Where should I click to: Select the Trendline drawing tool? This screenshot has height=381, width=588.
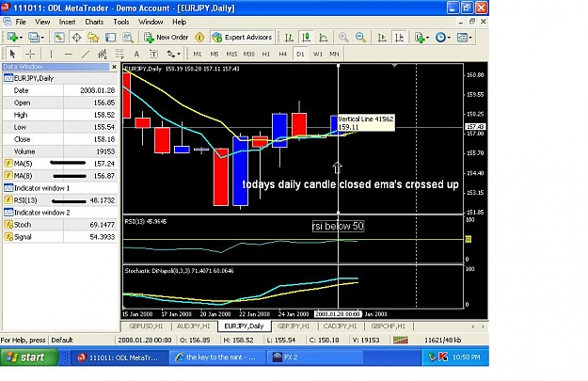pyautogui.click(x=85, y=54)
